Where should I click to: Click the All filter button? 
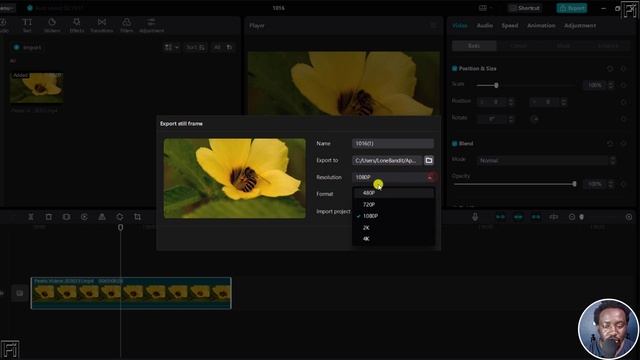point(217,47)
